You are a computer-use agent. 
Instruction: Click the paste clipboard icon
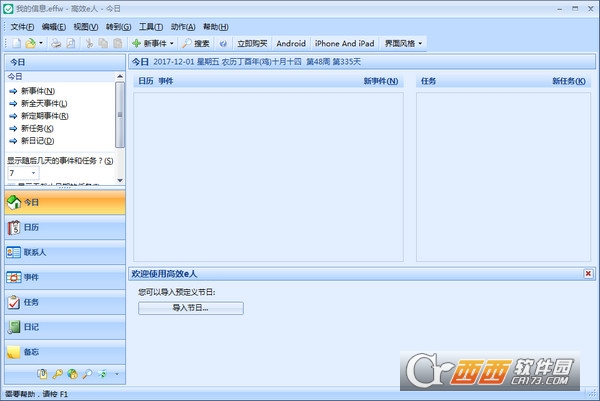pyautogui.click(x=118, y=43)
